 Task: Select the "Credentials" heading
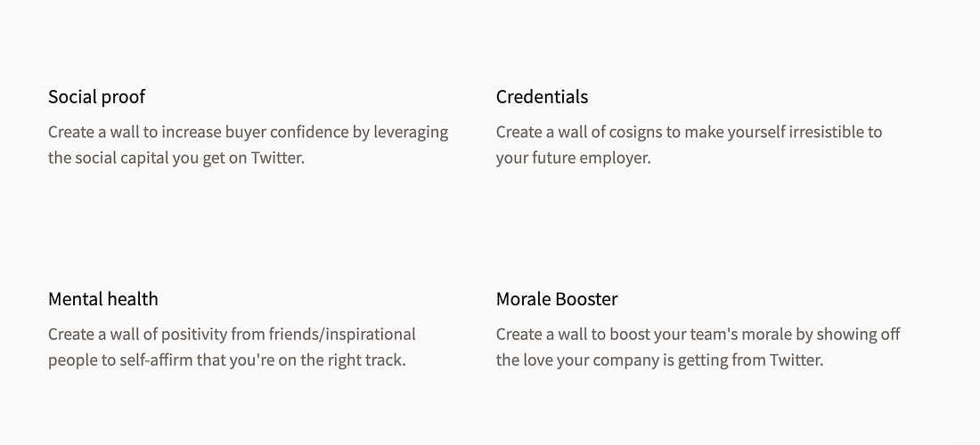tap(542, 97)
